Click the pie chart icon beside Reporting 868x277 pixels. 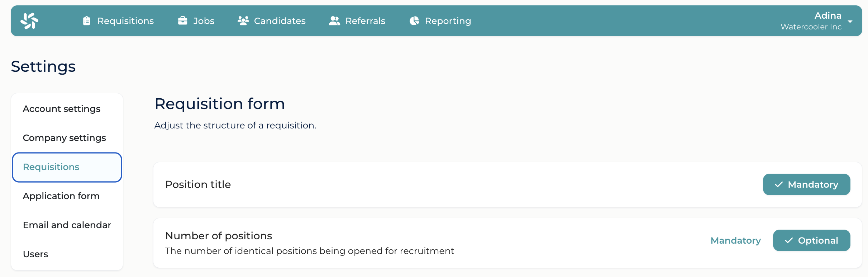click(414, 21)
